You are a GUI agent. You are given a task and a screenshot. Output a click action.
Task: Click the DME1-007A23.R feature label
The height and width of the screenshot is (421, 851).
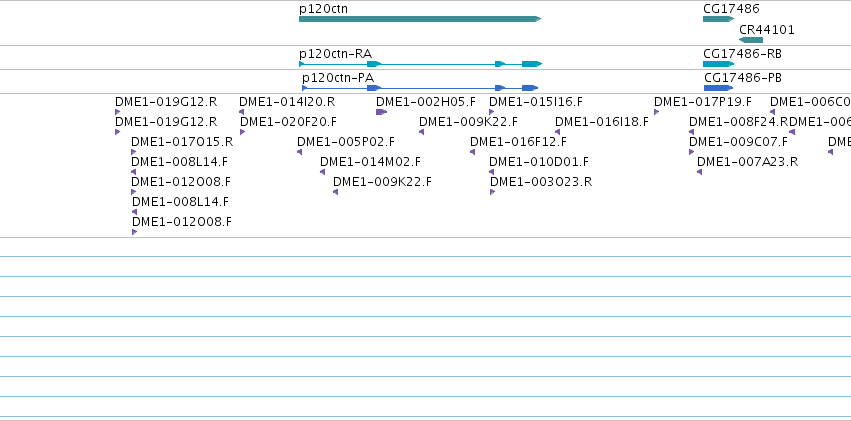(747, 162)
